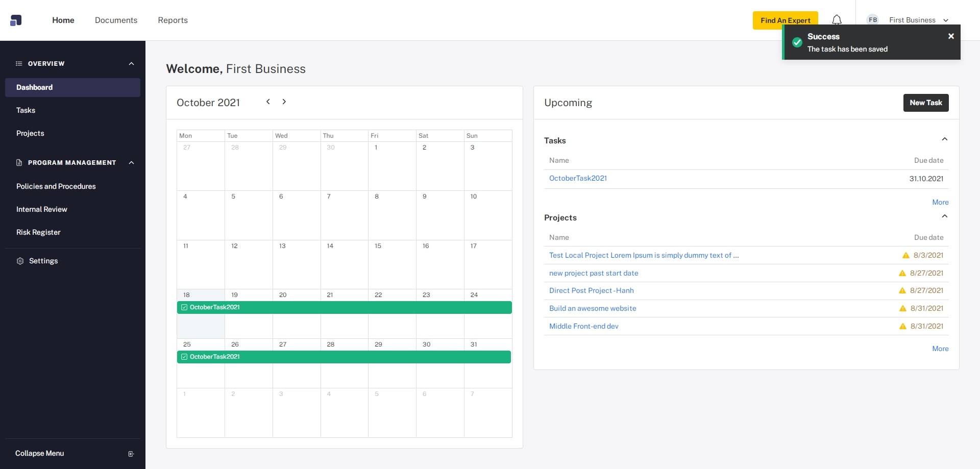This screenshot has width=980, height=469.
Task: Click the app logo icon
Action: pos(16,20)
